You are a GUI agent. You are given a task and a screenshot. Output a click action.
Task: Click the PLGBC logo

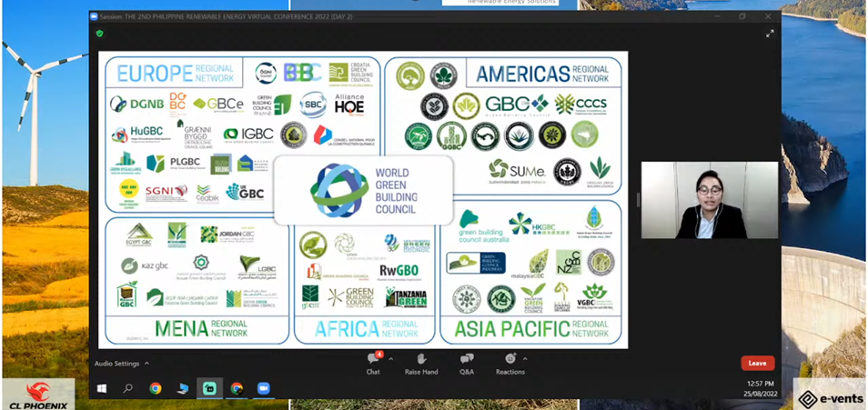[176, 164]
